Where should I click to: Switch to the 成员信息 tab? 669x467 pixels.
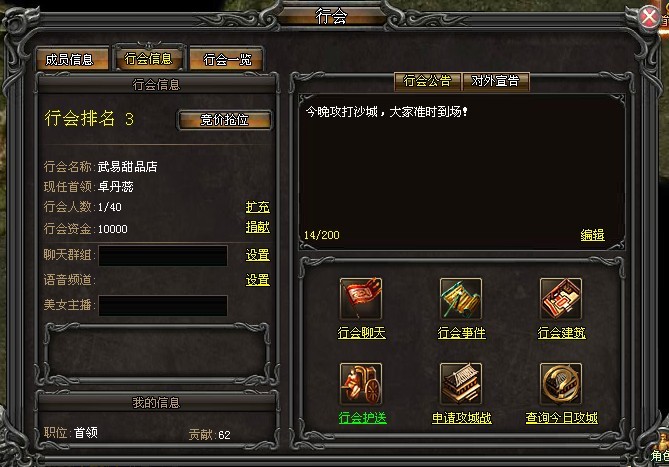[x=69, y=59]
